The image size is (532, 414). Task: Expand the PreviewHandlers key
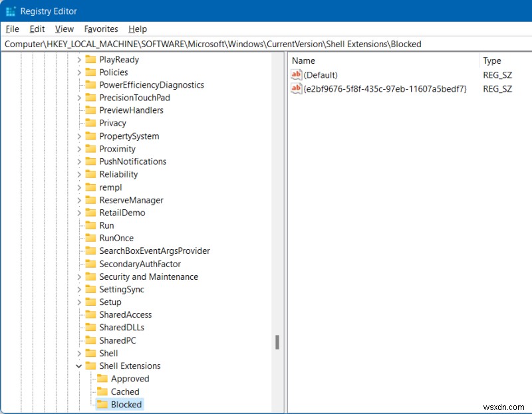pyautogui.click(x=79, y=110)
